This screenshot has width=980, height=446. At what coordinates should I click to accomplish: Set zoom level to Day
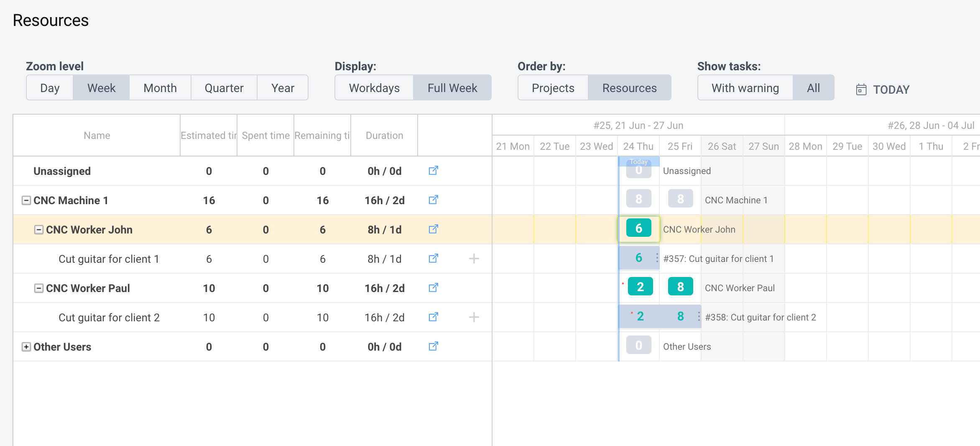[50, 88]
